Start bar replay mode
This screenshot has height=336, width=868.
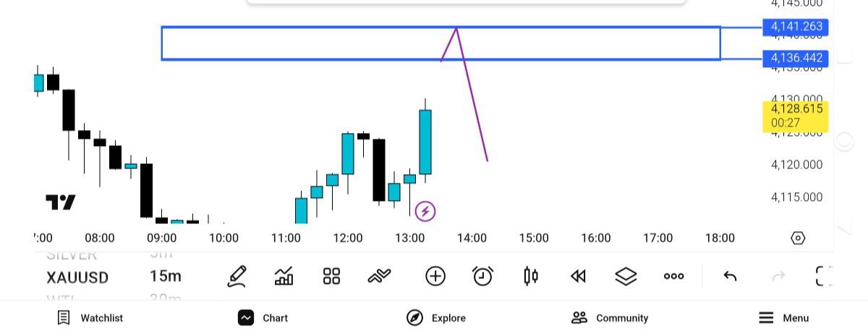(578, 276)
